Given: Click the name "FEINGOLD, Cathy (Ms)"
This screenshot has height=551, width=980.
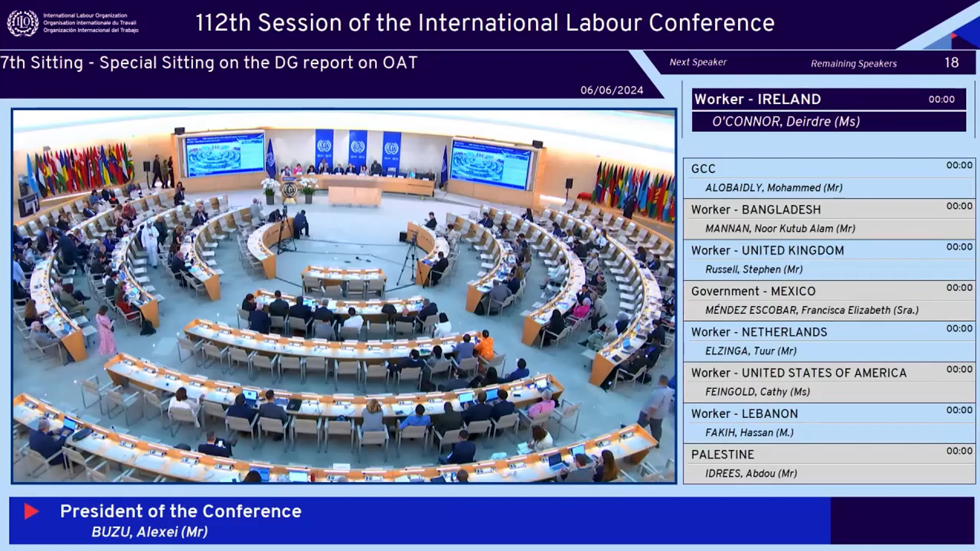Looking at the screenshot, I should click(x=757, y=392).
